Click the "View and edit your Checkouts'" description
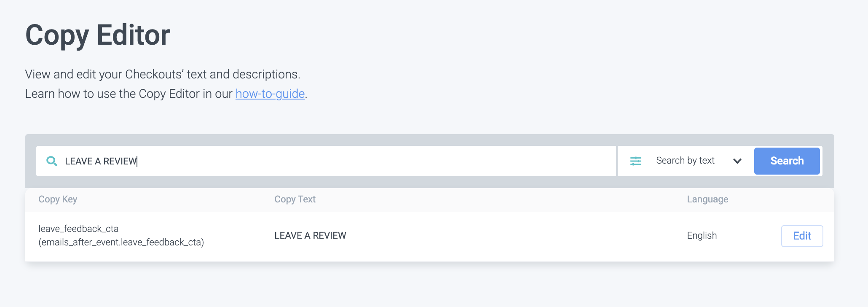868x307 pixels. [162, 74]
